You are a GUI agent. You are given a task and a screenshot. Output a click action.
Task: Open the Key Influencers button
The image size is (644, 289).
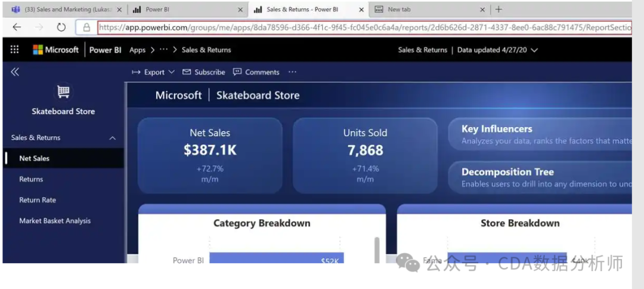point(540,134)
